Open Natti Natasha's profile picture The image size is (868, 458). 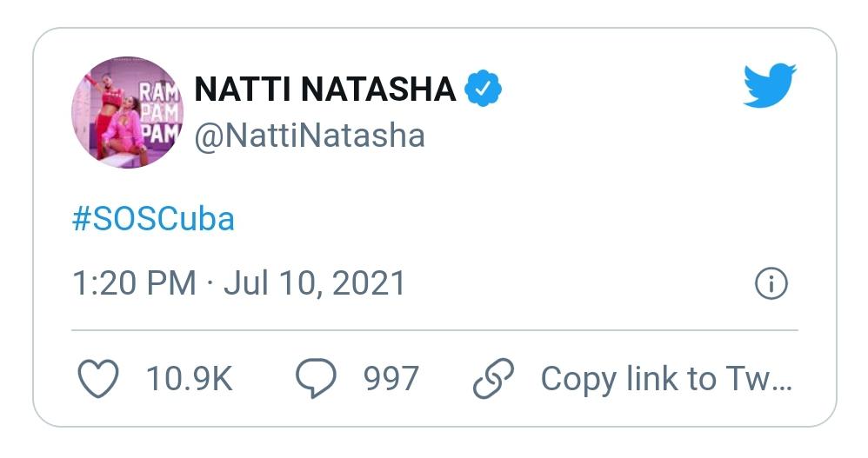click(127, 113)
